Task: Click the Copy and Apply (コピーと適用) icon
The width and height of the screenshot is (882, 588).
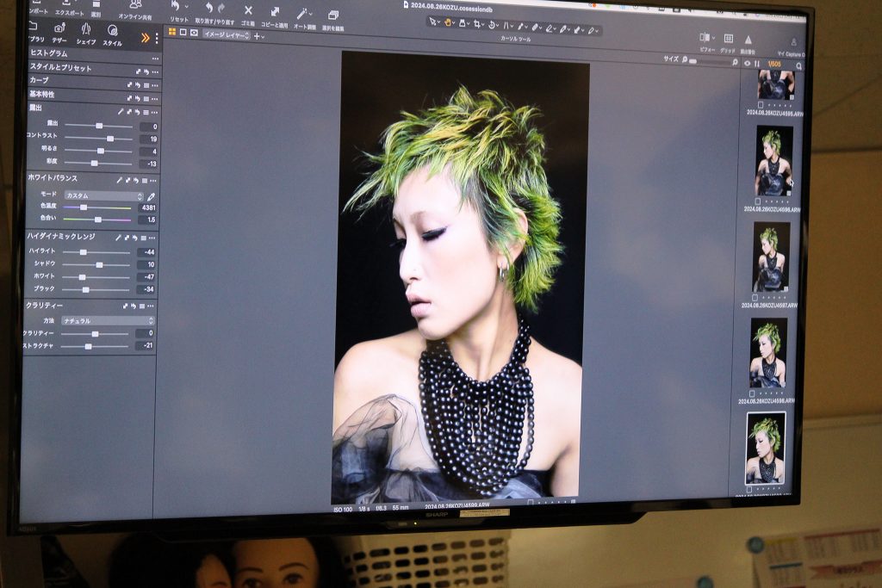Action: coord(275,11)
